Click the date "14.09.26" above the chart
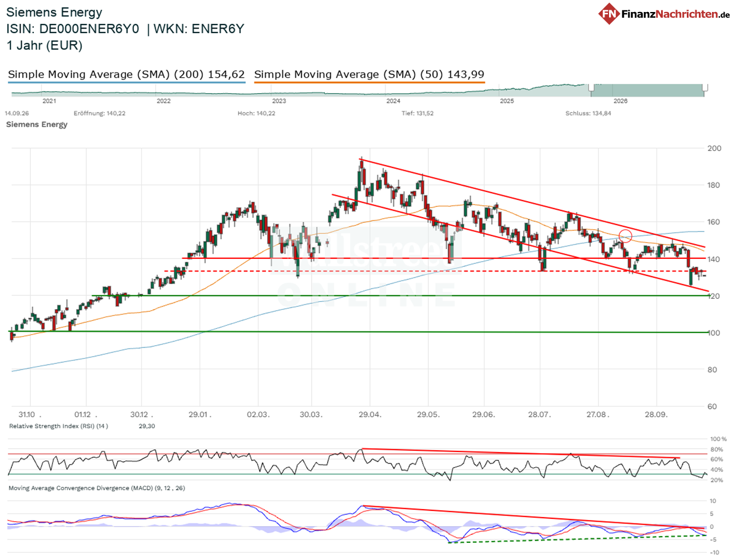Viewport: 732px width, 560px height. tap(17, 113)
